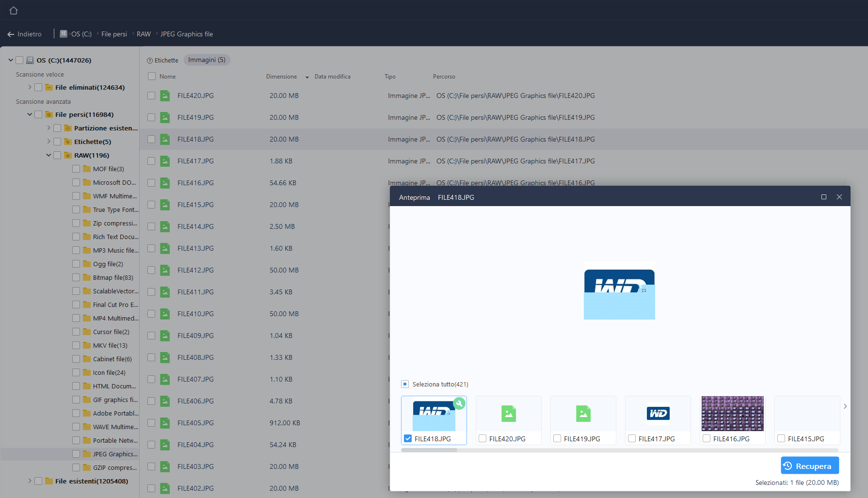Collapse the RAW(1196) tree node
Viewport: 868px width, 498px height.
48,155
